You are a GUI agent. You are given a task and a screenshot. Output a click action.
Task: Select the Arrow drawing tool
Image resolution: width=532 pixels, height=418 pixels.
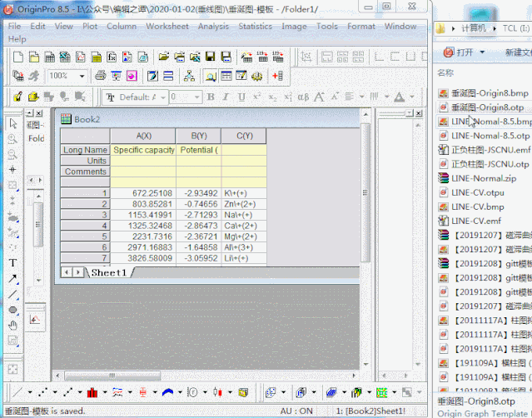tap(13, 279)
